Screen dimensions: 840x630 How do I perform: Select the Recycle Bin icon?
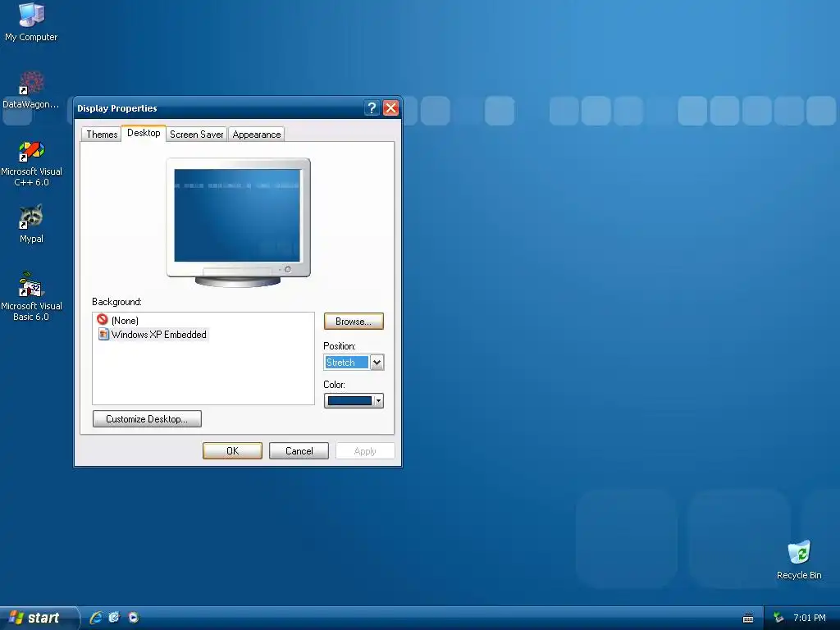[799, 559]
